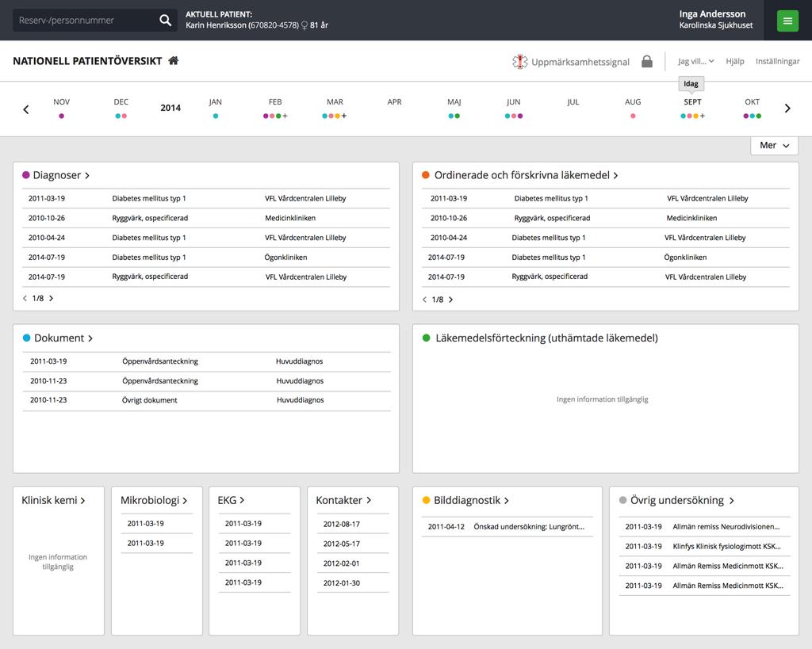Open Kontakter entry 2012-01-30
Screen dimensions: 812x649
353,582
